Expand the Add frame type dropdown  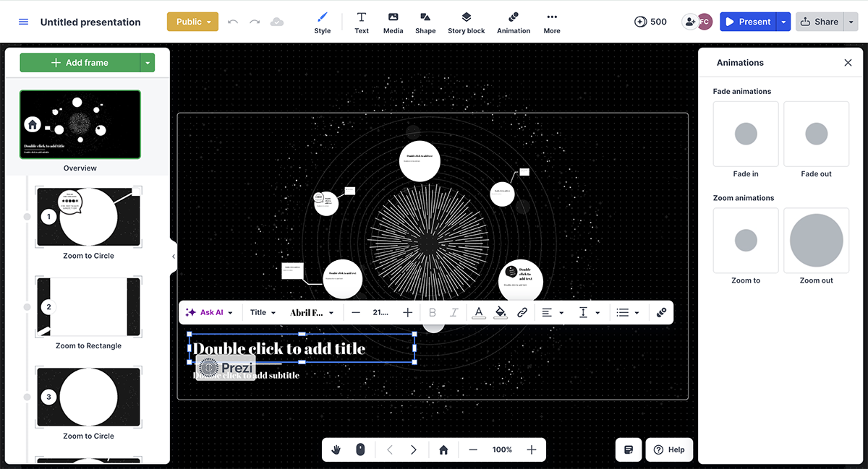(x=148, y=63)
